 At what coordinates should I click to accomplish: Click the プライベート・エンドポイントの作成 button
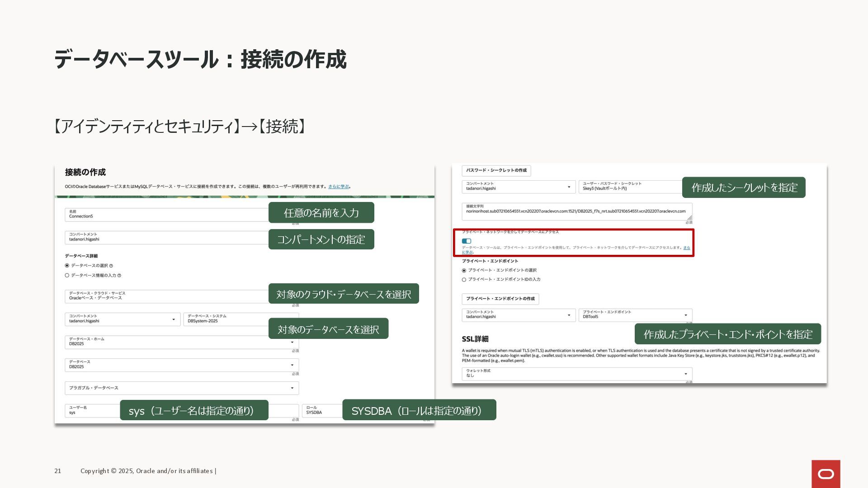click(x=500, y=299)
